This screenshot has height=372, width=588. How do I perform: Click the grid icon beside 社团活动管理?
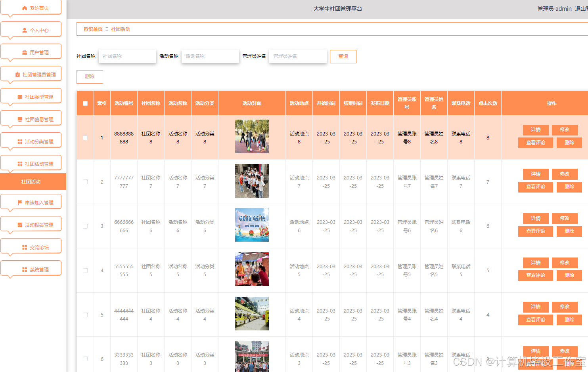pyautogui.click(x=20, y=164)
